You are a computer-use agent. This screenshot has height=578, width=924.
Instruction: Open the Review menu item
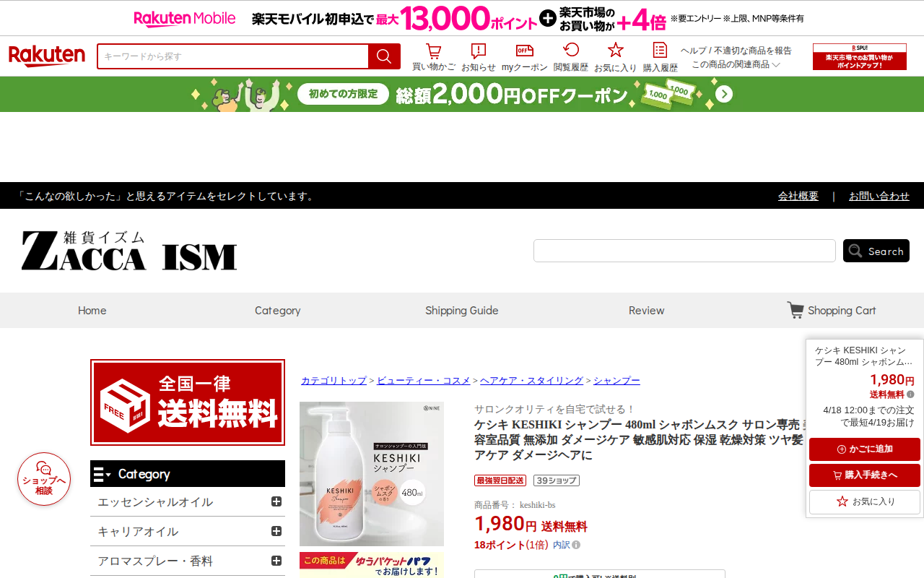tap(647, 311)
